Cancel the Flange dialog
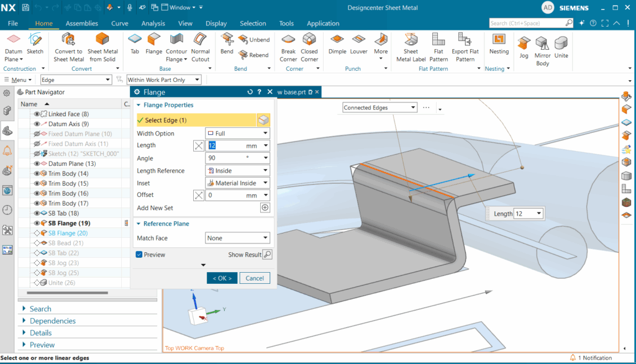636x364 pixels. tap(255, 278)
